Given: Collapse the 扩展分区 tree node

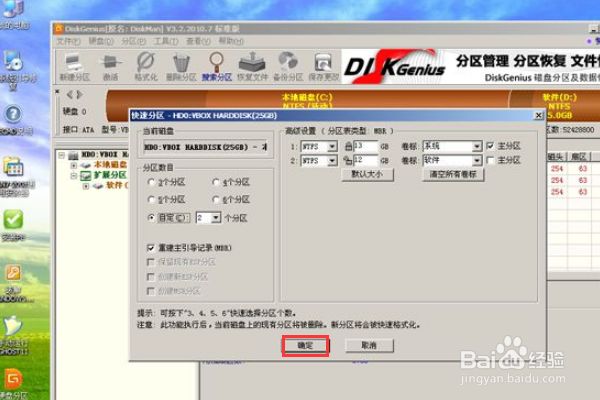Looking at the screenshot, I should point(74,176).
